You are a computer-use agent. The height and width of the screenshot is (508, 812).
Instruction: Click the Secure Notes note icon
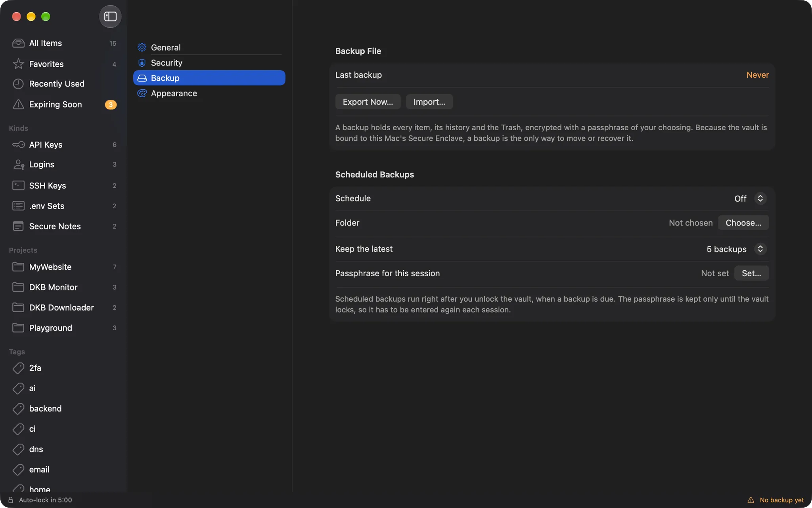pyautogui.click(x=18, y=226)
